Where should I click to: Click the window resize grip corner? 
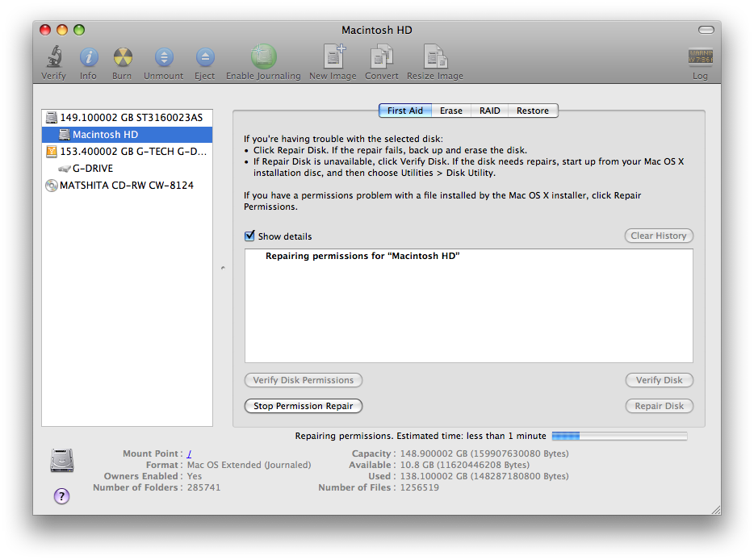coord(715,510)
